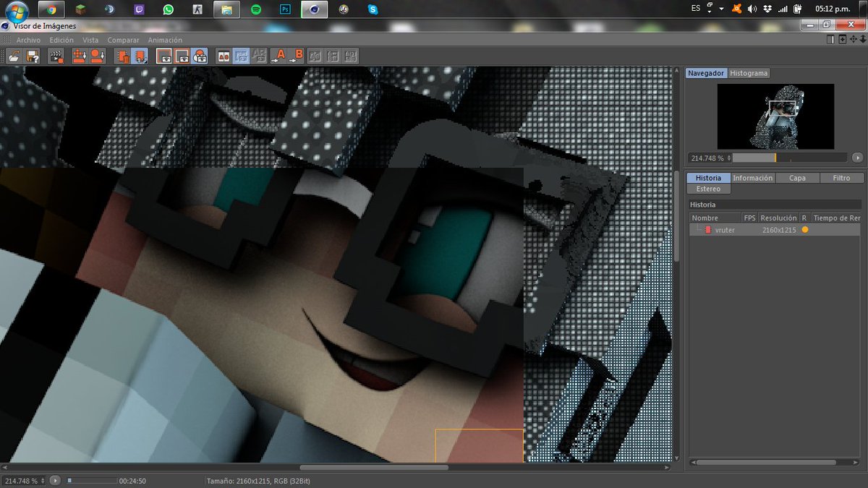Screen dimensions: 868x488
Task: Switch to the Histograma tab
Action: click(749, 73)
